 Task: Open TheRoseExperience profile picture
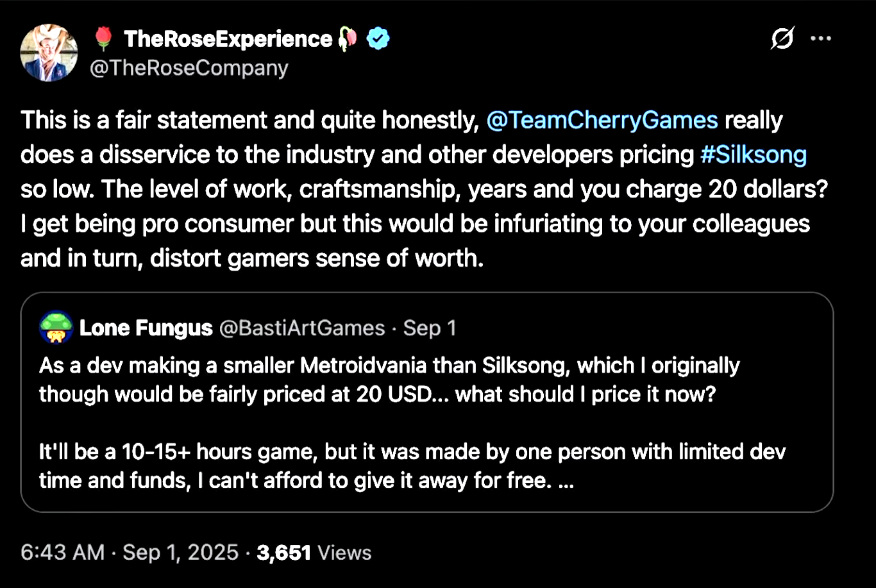click(x=49, y=53)
